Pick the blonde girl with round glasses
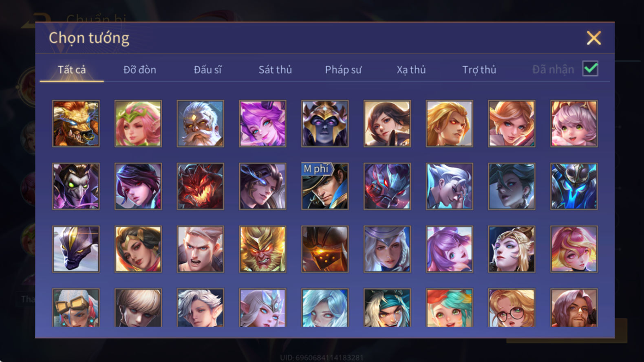Image resolution: width=644 pixels, height=362 pixels. (x=512, y=308)
